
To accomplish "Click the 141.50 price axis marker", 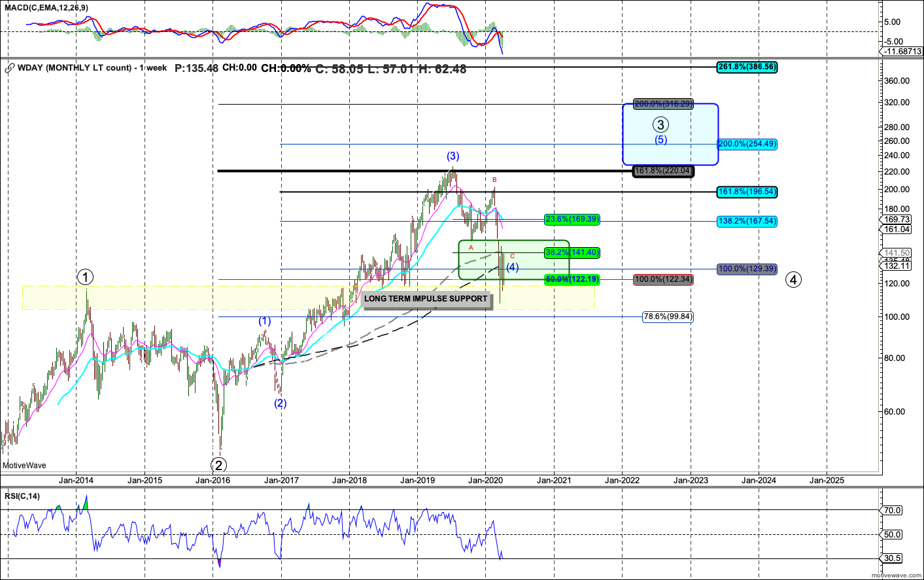I will point(897,252).
